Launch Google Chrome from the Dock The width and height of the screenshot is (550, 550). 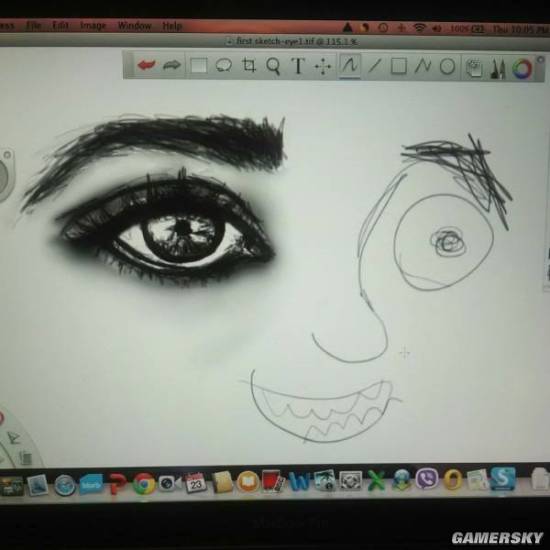point(144,484)
